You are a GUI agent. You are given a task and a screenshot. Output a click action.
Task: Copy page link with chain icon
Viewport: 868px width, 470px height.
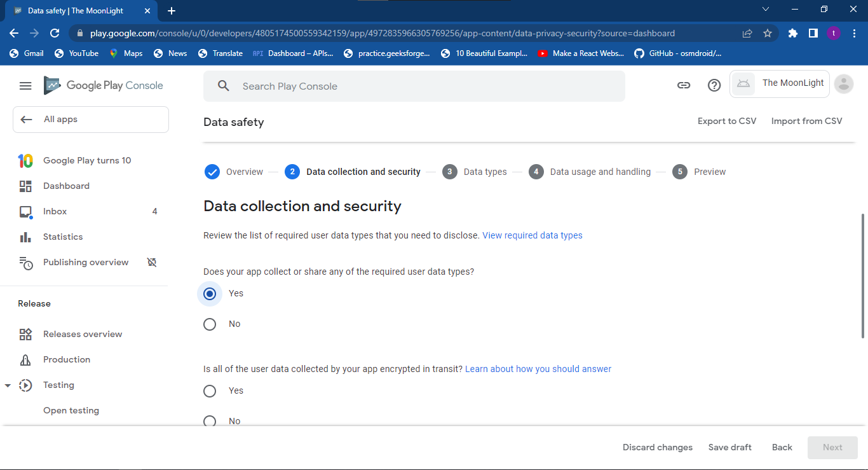click(x=684, y=85)
